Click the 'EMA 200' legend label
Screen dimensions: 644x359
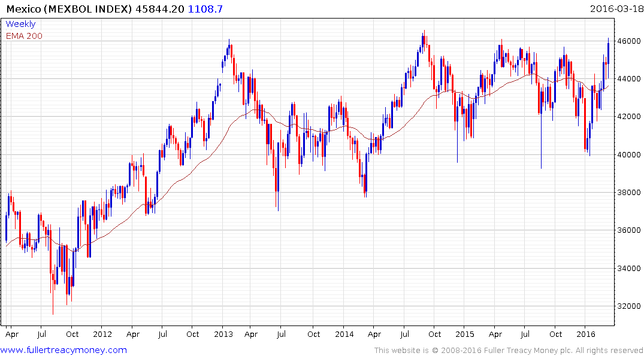coord(24,36)
